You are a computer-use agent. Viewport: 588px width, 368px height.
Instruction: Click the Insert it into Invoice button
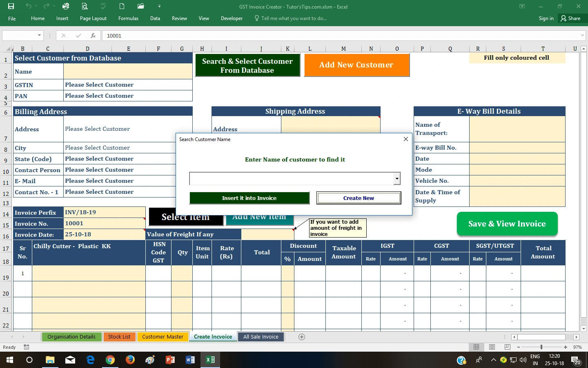pos(249,198)
